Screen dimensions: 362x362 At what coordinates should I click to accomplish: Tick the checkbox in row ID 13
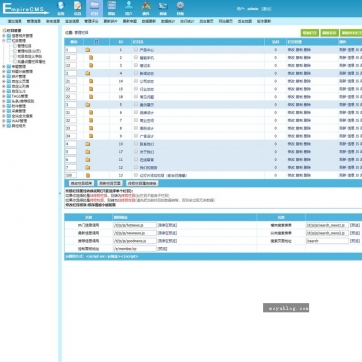click(136, 175)
